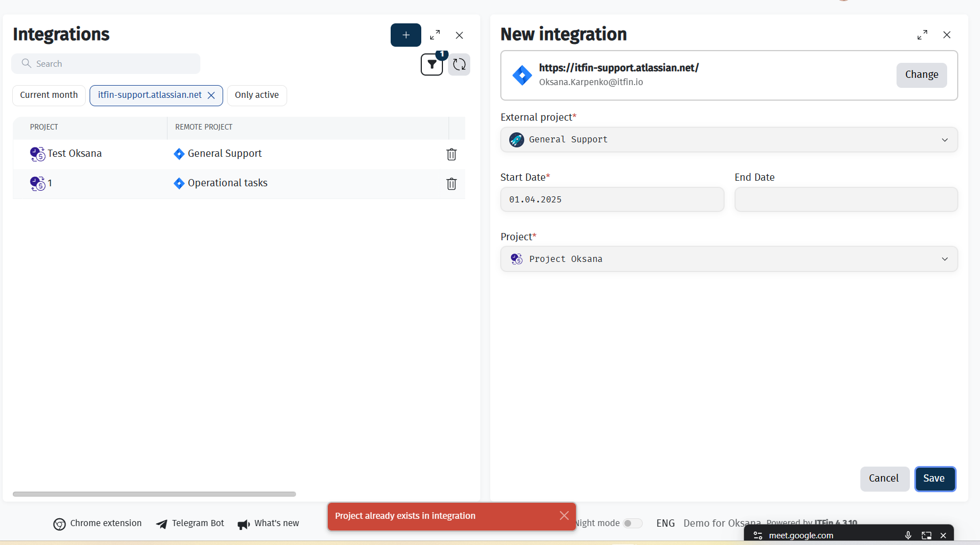Expand New integration panel to fullscreen
This screenshot has width=980, height=545.
point(922,34)
